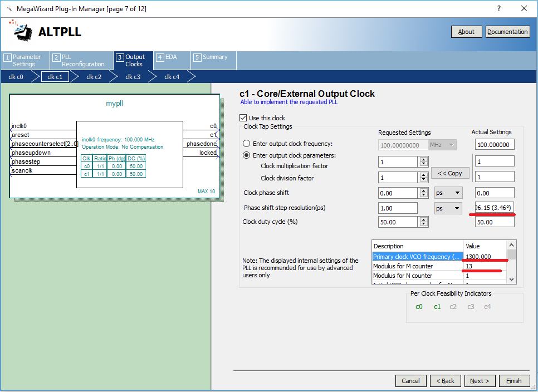Click the locked output port label

[x=208, y=153]
